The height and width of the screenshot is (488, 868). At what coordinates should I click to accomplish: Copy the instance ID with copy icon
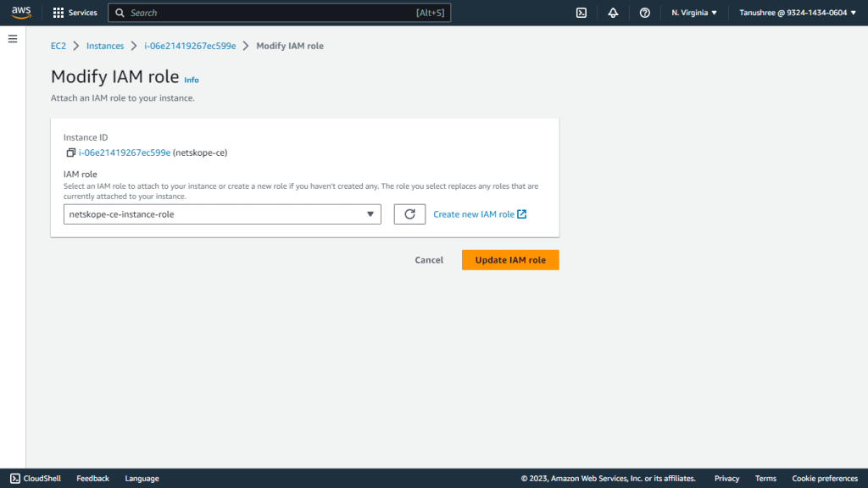point(70,152)
